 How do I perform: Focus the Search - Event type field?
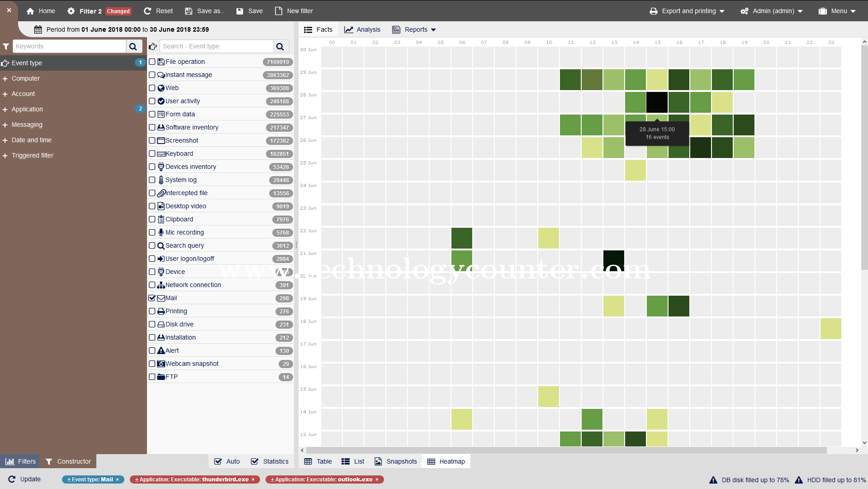pyautogui.click(x=217, y=46)
